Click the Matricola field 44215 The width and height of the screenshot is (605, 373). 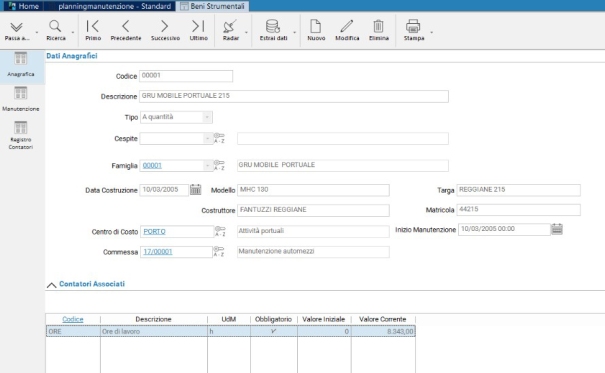[x=519, y=209]
